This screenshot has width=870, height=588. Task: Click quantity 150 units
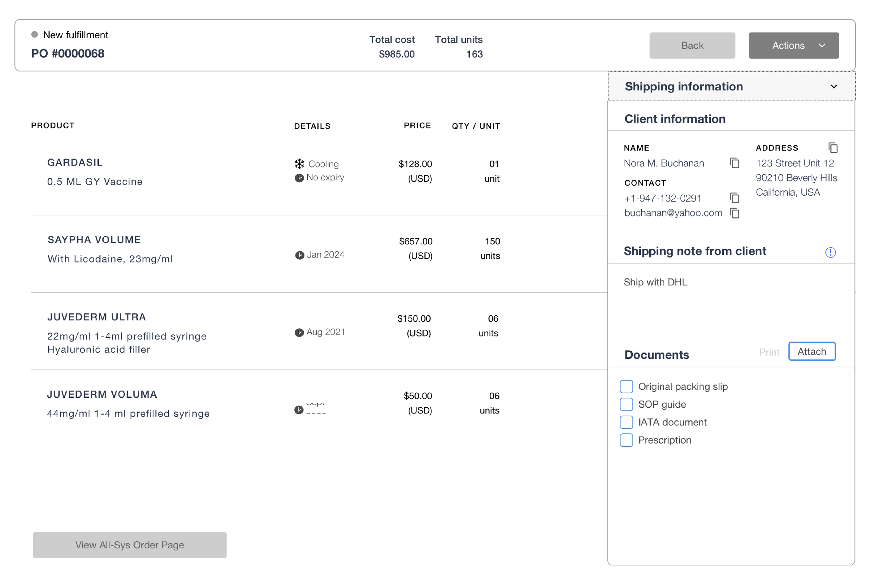point(490,249)
